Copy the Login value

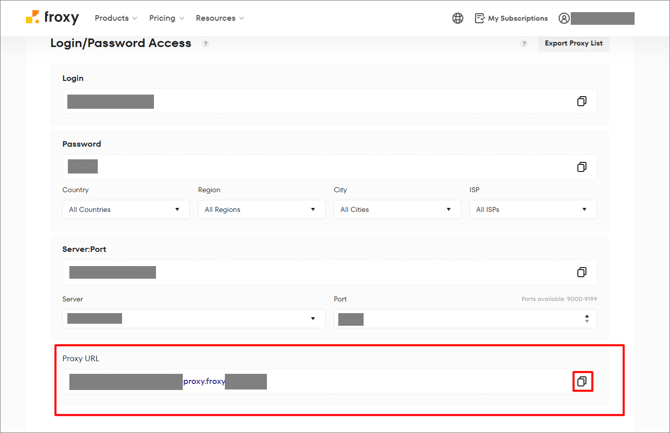(x=581, y=102)
